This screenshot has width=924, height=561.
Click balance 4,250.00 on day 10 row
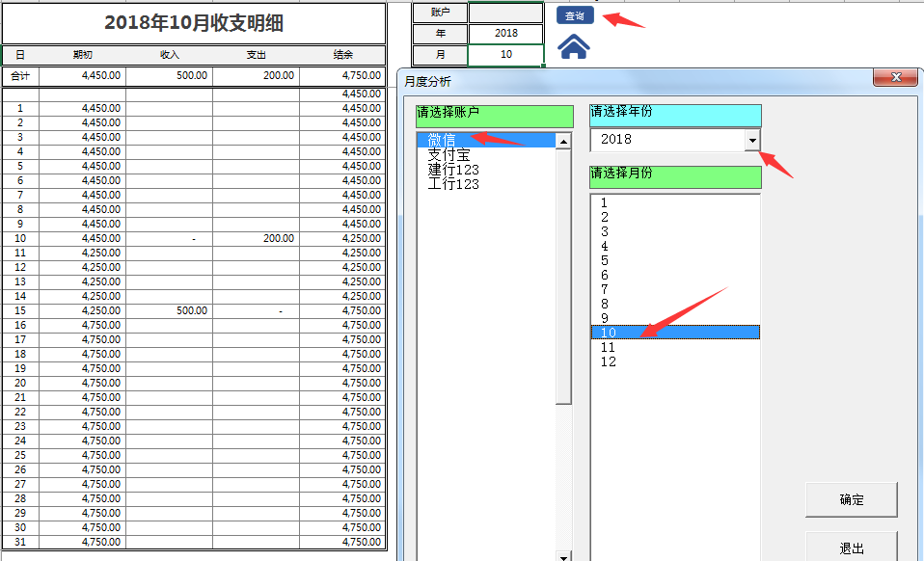pyautogui.click(x=342, y=238)
